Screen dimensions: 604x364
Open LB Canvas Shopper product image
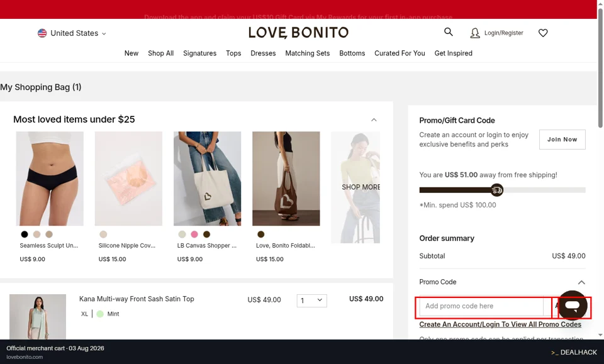[x=207, y=179]
